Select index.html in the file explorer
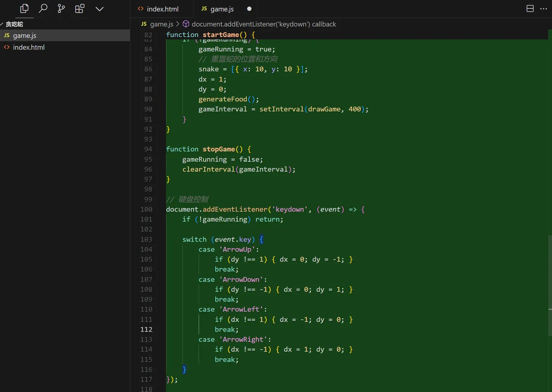Image resolution: width=552 pixels, height=392 pixels. tap(65, 47)
